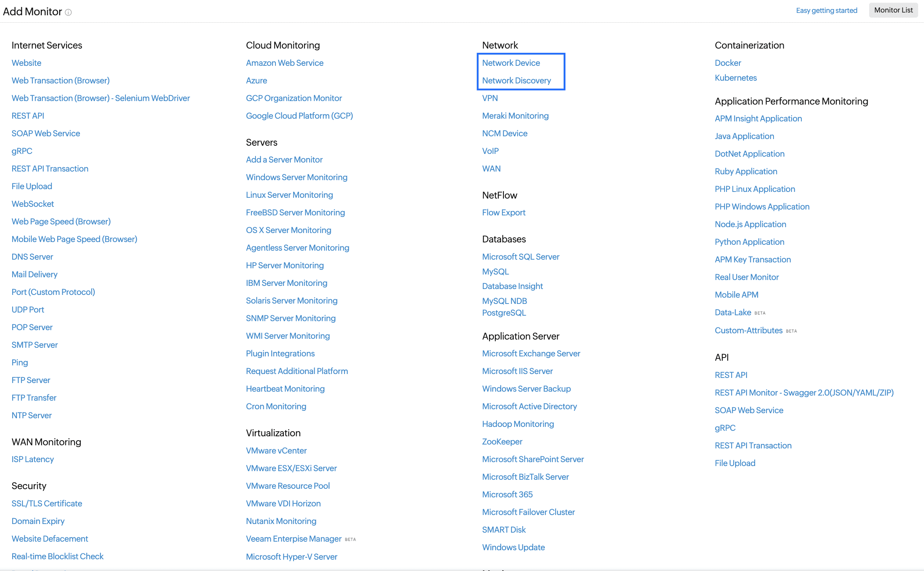This screenshot has height=571, width=924.
Task: Click the info icon beside Add Monitor
Action: [68, 12]
